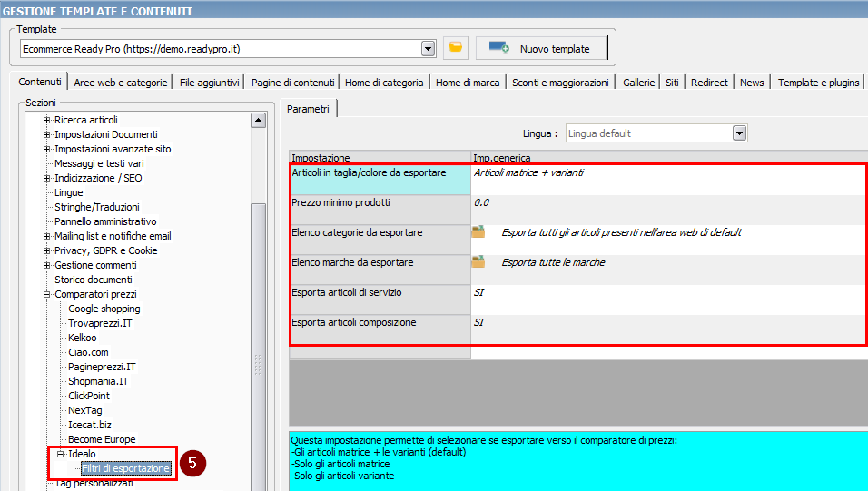Collapse the Idealo tree node
The height and width of the screenshot is (491, 868).
click(x=60, y=454)
